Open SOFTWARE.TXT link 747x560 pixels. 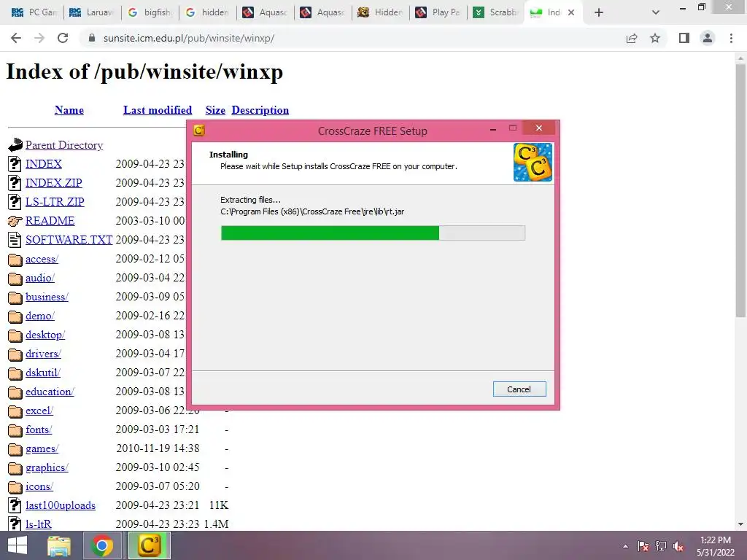click(69, 239)
